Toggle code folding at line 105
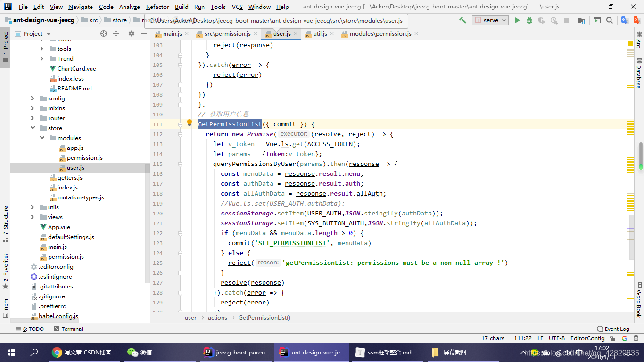The width and height of the screenshot is (644, 362). click(180, 65)
